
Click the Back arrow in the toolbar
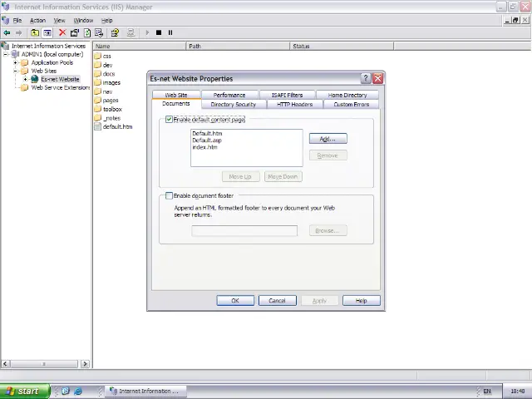pos(7,33)
